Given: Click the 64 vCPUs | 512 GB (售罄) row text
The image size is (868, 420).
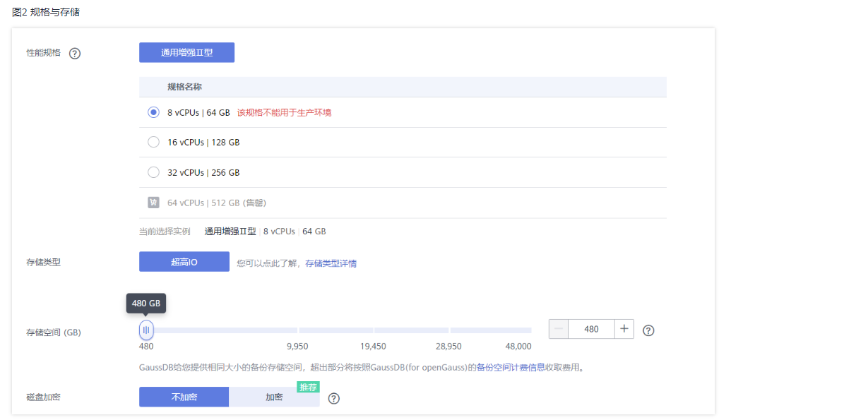Looking at the screenshot, I should pos(217,203).
